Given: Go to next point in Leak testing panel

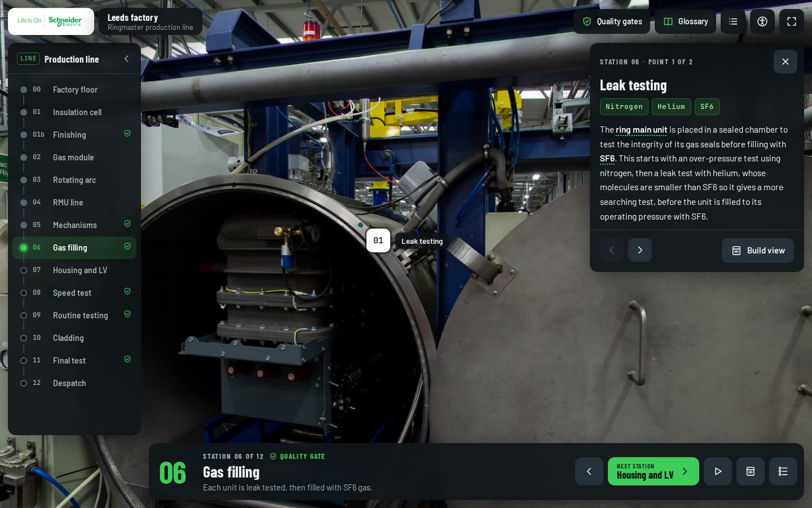Looking at the screenshot, I should (640, 250).
